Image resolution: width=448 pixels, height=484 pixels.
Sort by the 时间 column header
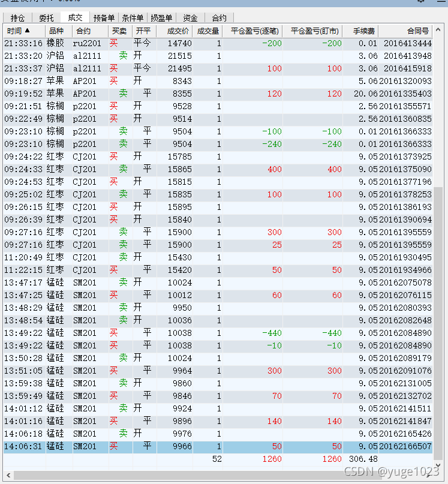coord(25,31)
